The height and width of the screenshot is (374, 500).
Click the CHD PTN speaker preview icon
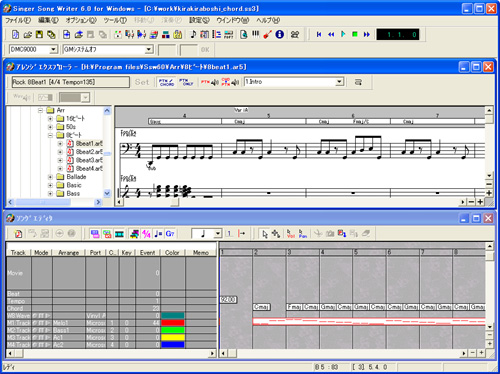pyautogui.click(x=230, y=82)
